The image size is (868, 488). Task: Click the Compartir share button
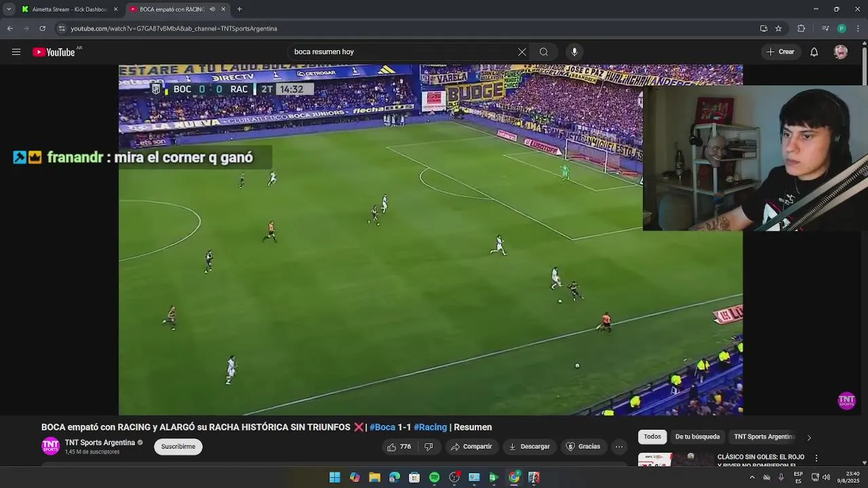tap(471, 447)
